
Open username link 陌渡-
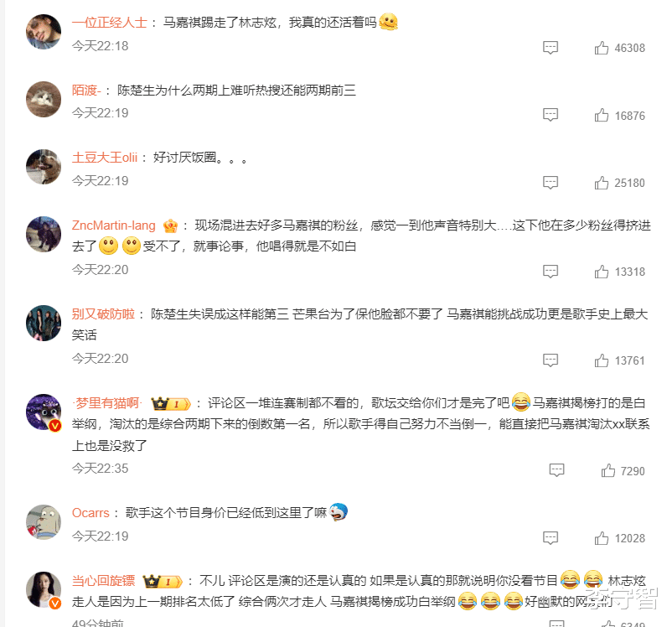(86, 90)
